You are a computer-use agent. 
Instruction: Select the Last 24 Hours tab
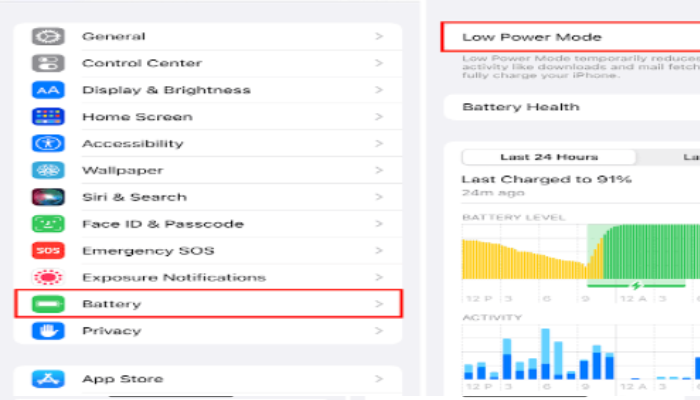(549, 157)
